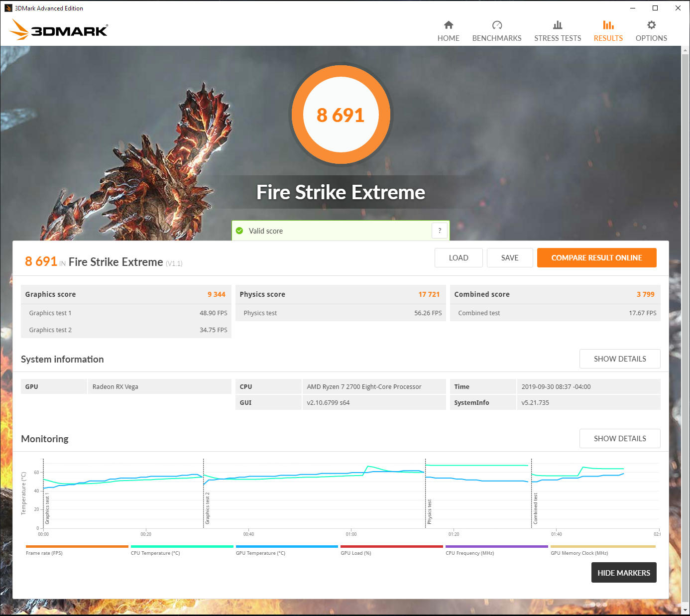Toggle Frame rate (FPS) orange legend
Screen dimensions: 690x616
click(77, 550)
